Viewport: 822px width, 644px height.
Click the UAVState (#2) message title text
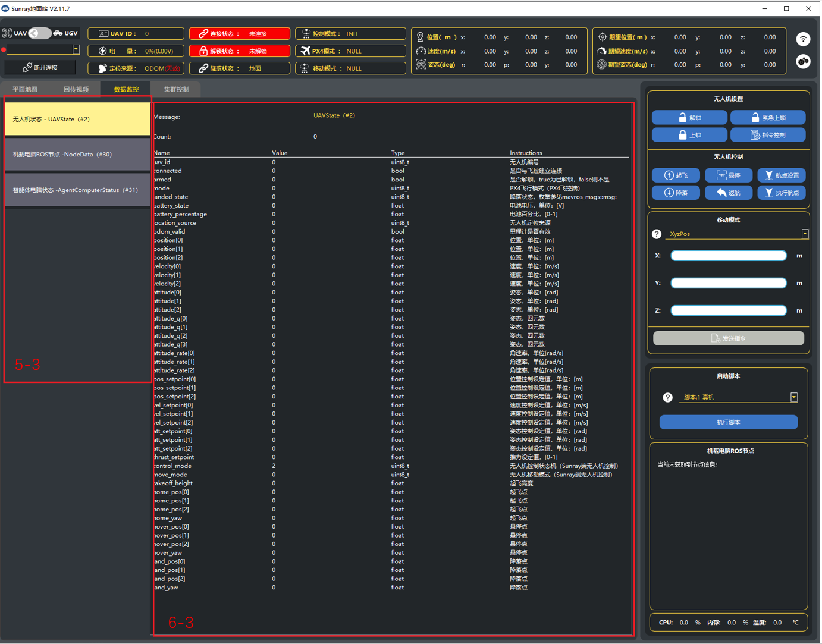334,115
